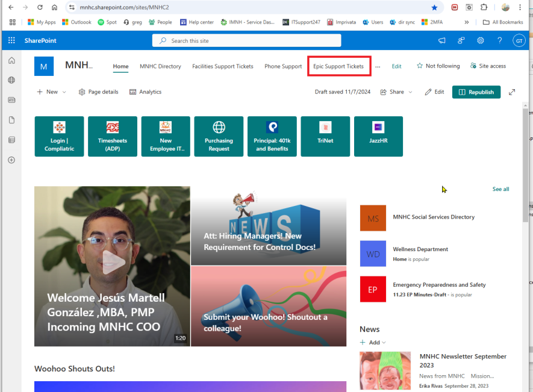Viewport: 533px width, 392px height.
Task: Open MNHC Newsletter September 2023 thumbnail
Action: coord(385,370)
